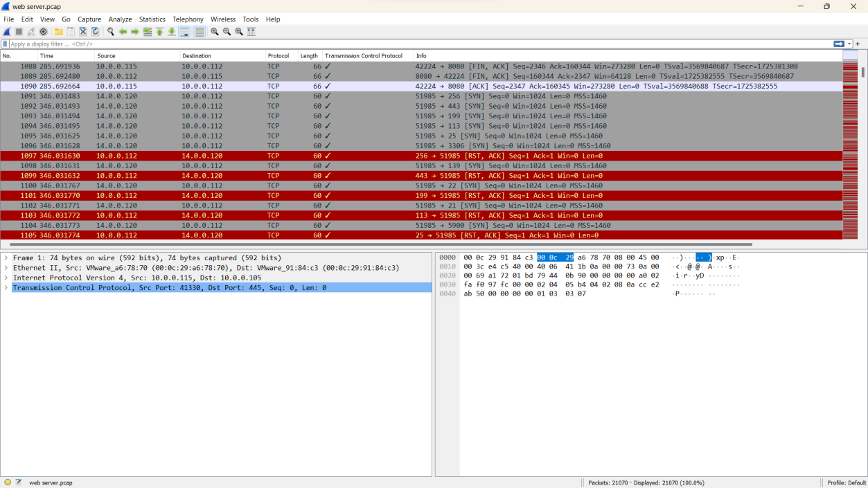Viewport: 868px width, 488px height.
Task: Click the find packet magnifier icon
Action: click(110, 32)
